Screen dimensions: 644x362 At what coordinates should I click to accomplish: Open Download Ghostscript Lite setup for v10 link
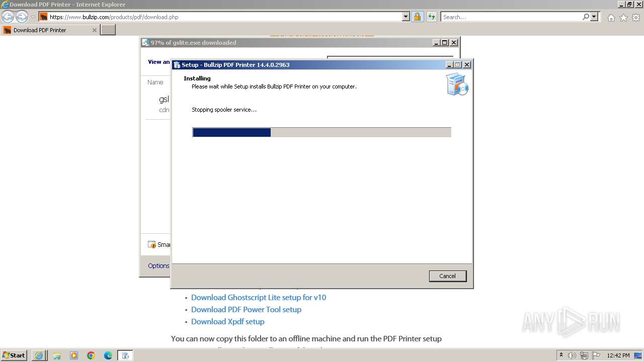pyautogui.click(x=259, y=297)
